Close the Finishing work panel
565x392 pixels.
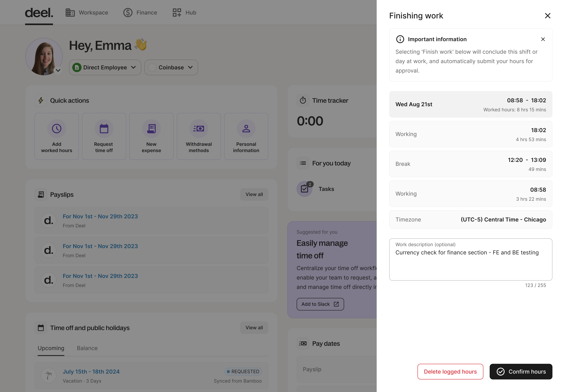pos(547,16)
